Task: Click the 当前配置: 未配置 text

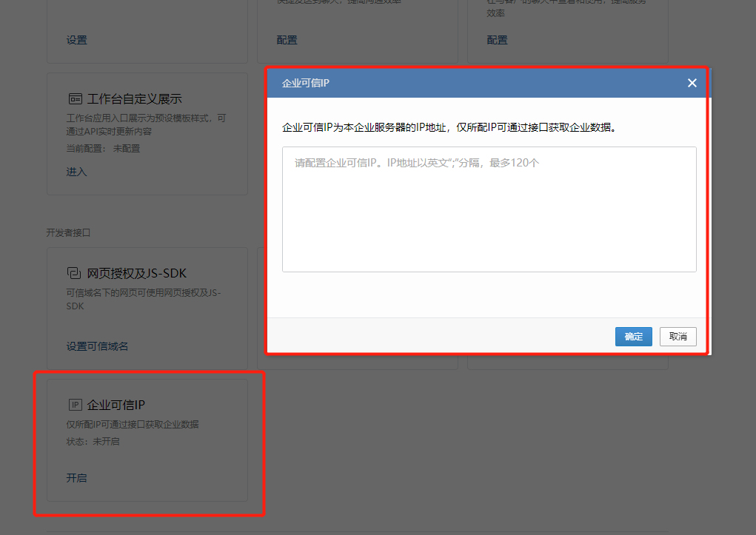Action: pos(103,149)
